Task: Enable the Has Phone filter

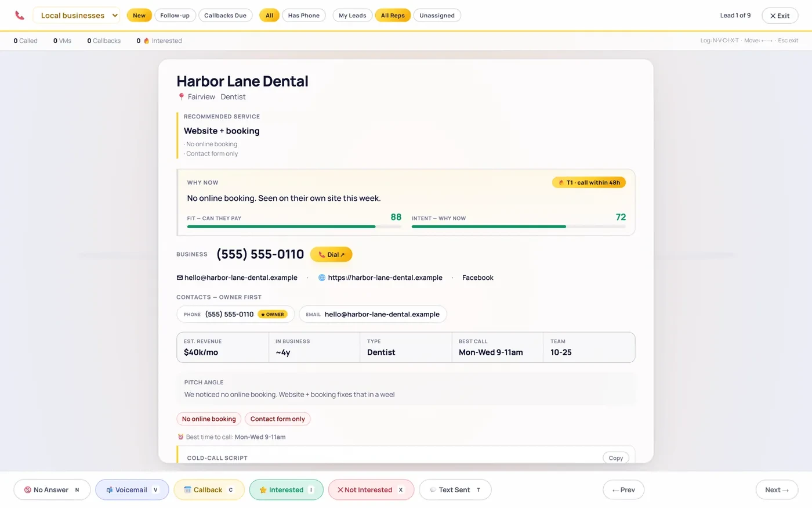Action: [x=304, y=16]
